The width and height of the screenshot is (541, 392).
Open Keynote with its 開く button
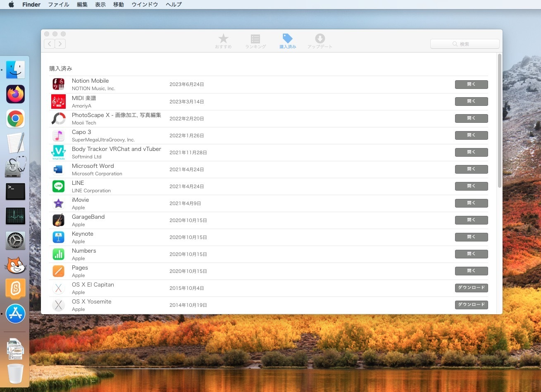point(471,237)
